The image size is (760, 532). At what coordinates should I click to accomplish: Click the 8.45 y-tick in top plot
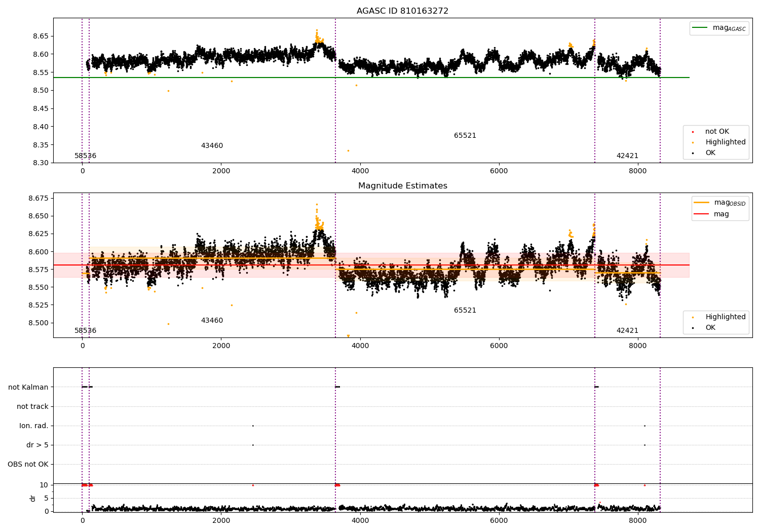[x=40, y=109]
